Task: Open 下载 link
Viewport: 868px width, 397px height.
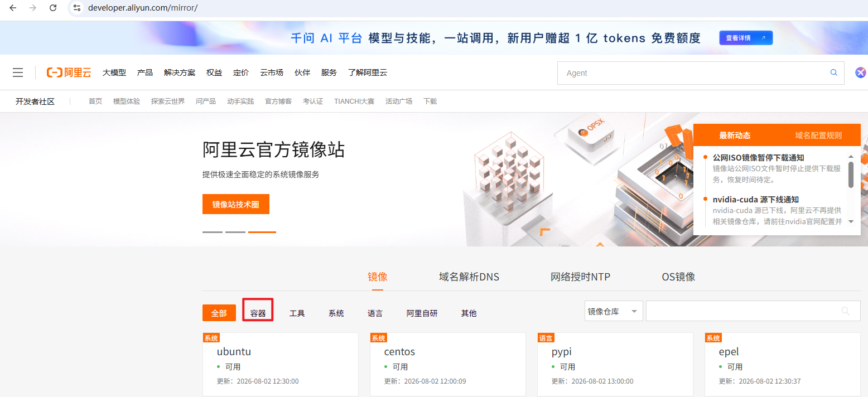Action: tap(430, 101)
